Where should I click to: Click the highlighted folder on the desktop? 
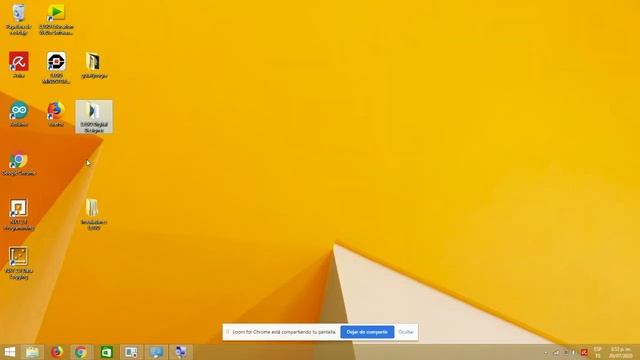click(94, 116)
